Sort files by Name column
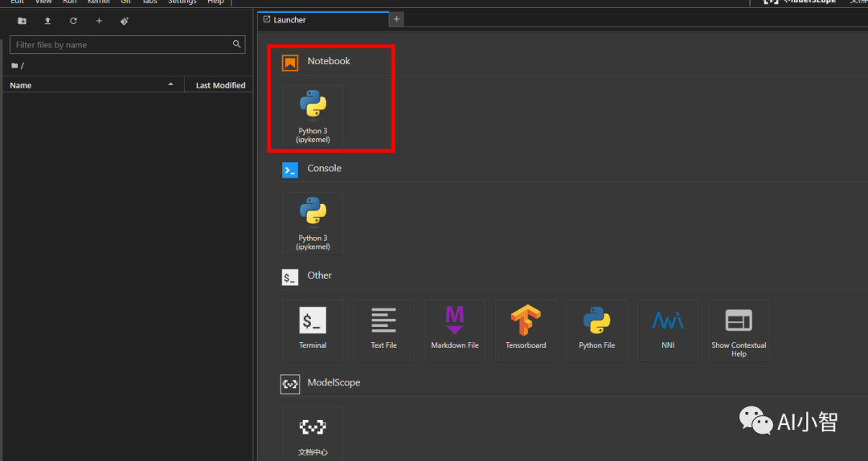The image size is (868, 461). coord(88,85)
